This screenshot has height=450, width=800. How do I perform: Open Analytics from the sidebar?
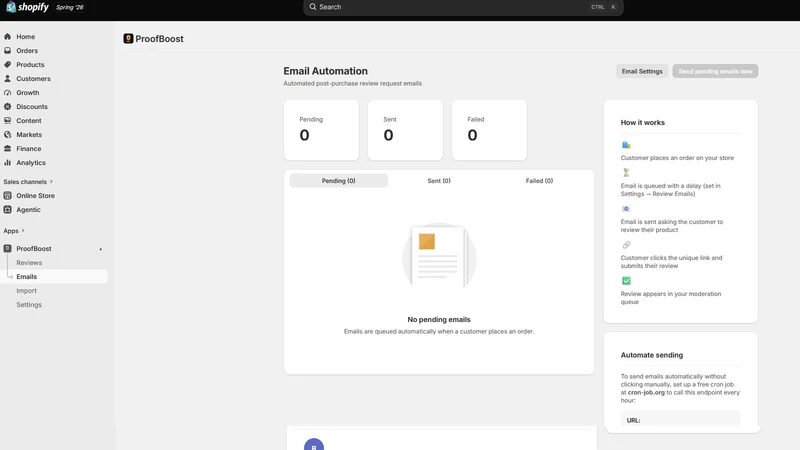pos(31,163)
